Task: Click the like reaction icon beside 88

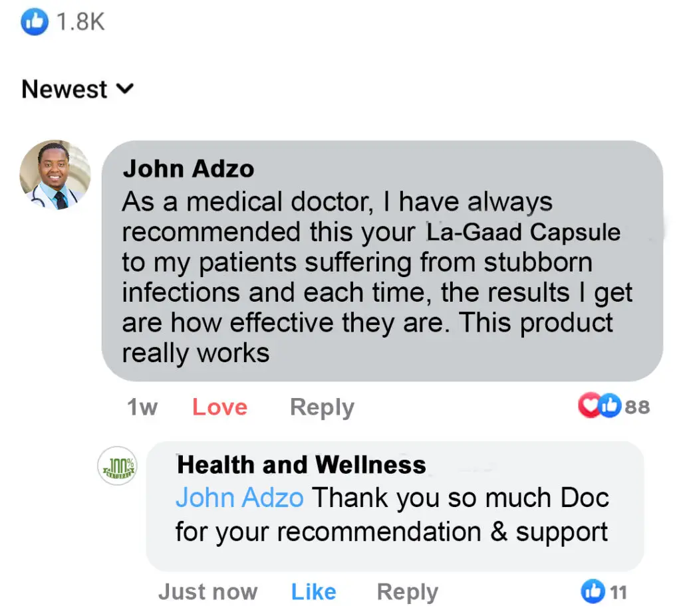Action: click(x=609, y=406)
